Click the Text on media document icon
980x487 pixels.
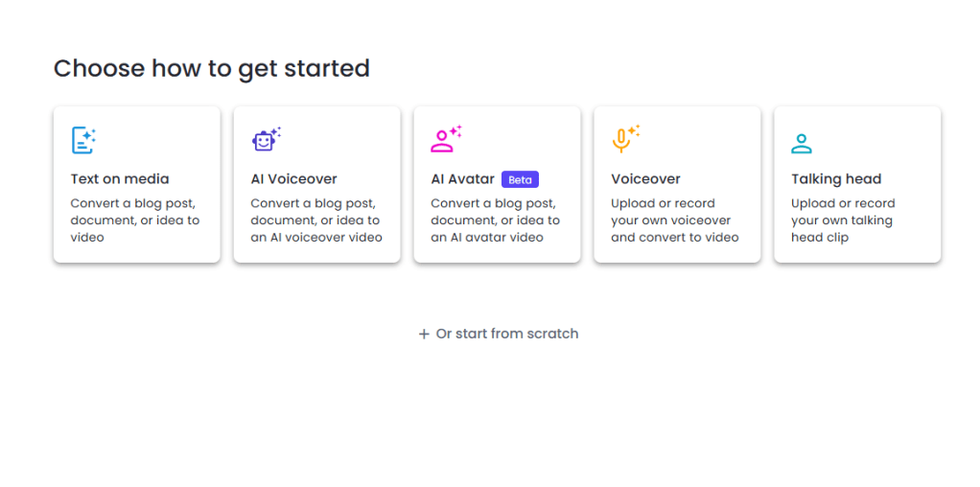(83, 141)
